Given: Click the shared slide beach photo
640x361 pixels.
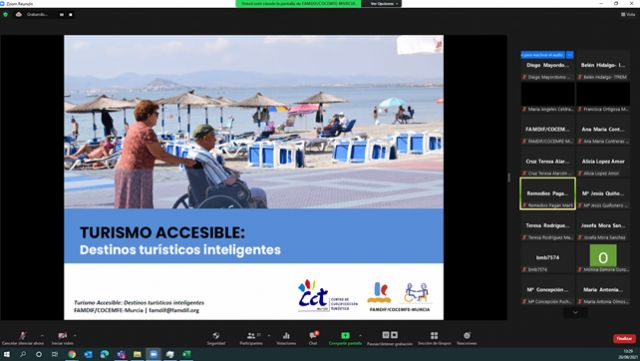Looking at the screenshot, I should 253,122.
